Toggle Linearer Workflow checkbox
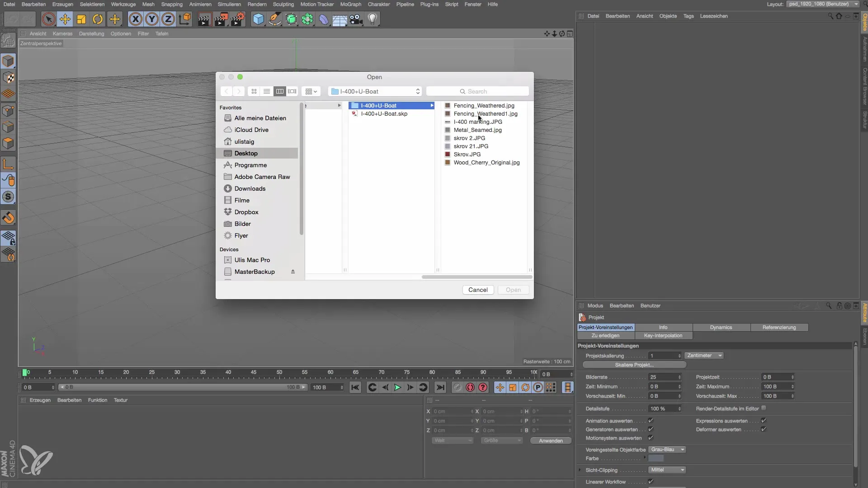 tap(651, 482)
